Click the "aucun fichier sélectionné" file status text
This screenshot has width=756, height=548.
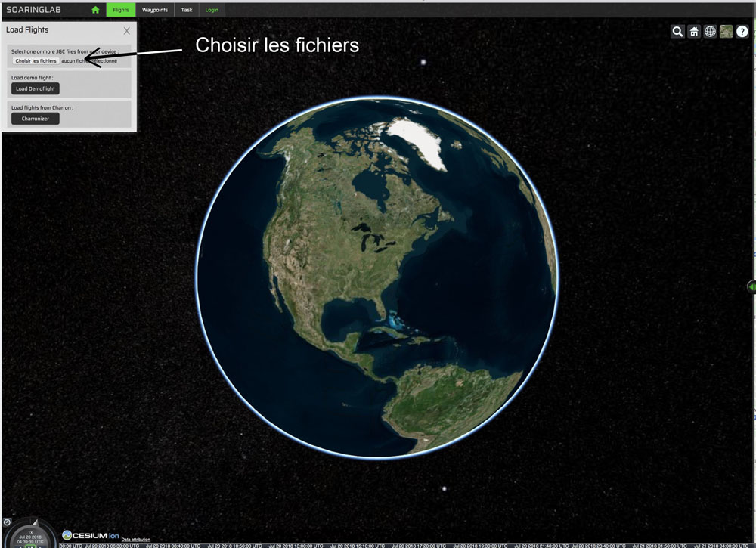[89, 60]
